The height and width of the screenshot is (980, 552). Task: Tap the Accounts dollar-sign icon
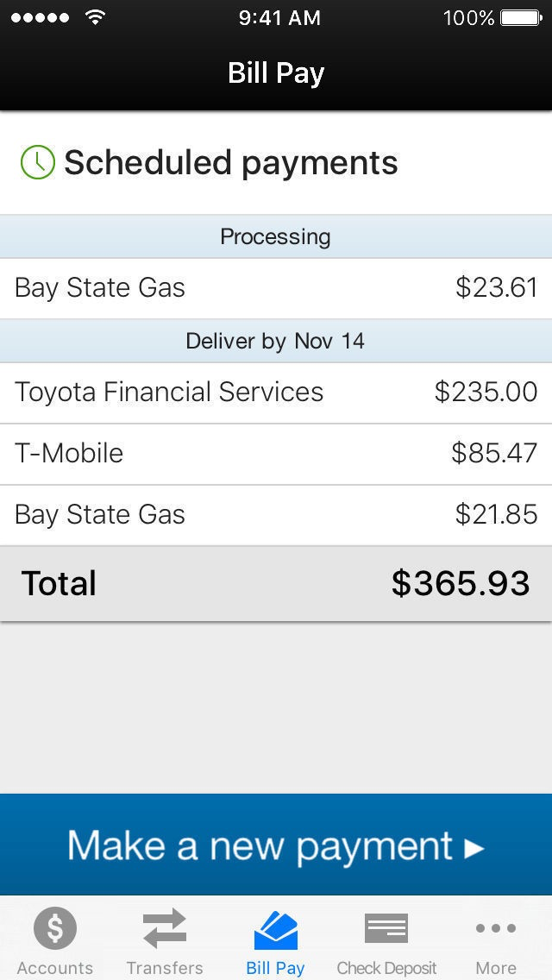point(55,928)
